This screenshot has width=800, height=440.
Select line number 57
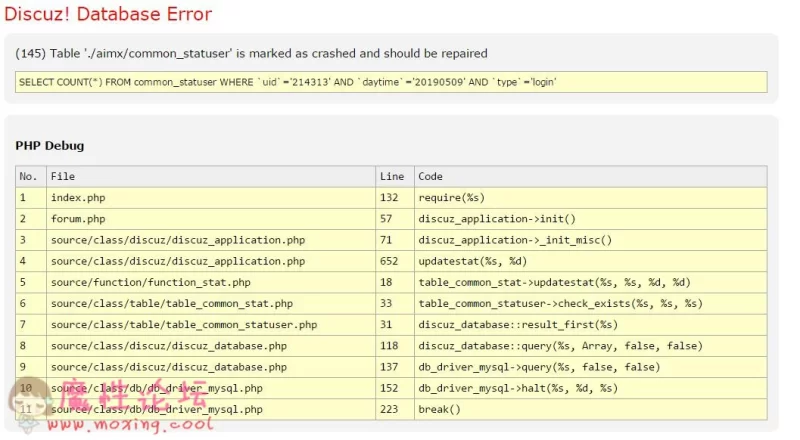tap(395, 218)
